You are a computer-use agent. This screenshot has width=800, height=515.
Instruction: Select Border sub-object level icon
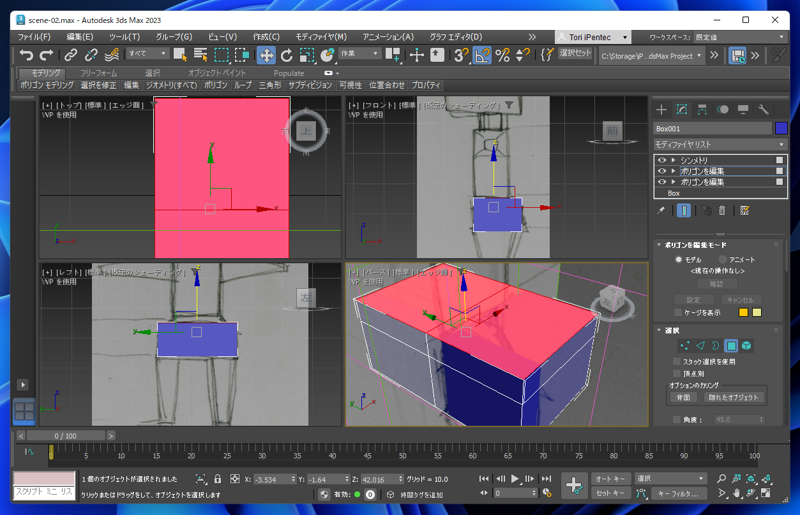(x=715, y=346)
